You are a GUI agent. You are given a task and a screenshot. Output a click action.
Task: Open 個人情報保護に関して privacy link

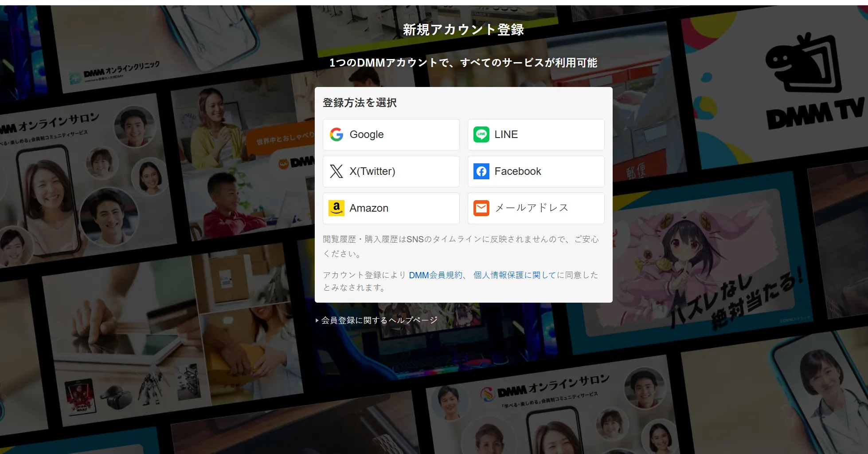tap(514, 275)
